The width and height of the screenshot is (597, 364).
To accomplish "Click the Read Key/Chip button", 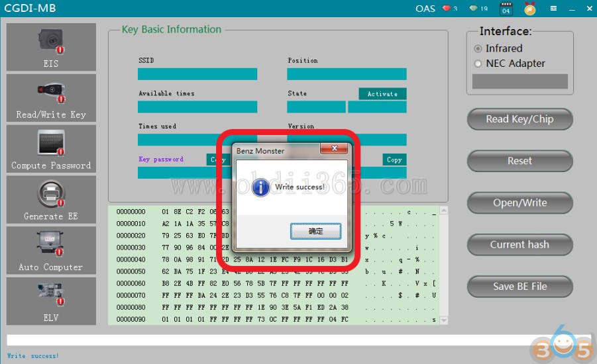I will 519,119.
